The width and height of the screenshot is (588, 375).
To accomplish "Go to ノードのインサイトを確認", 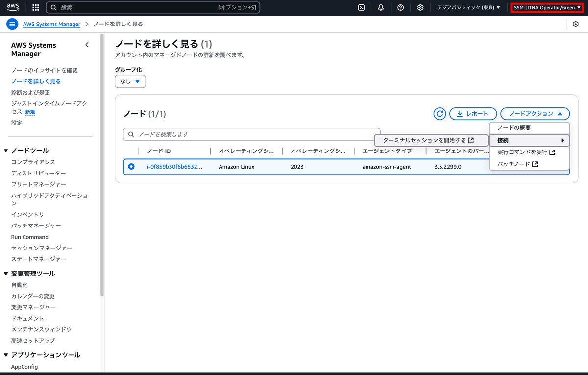I will pyautogui.click(x=44, y=70).
